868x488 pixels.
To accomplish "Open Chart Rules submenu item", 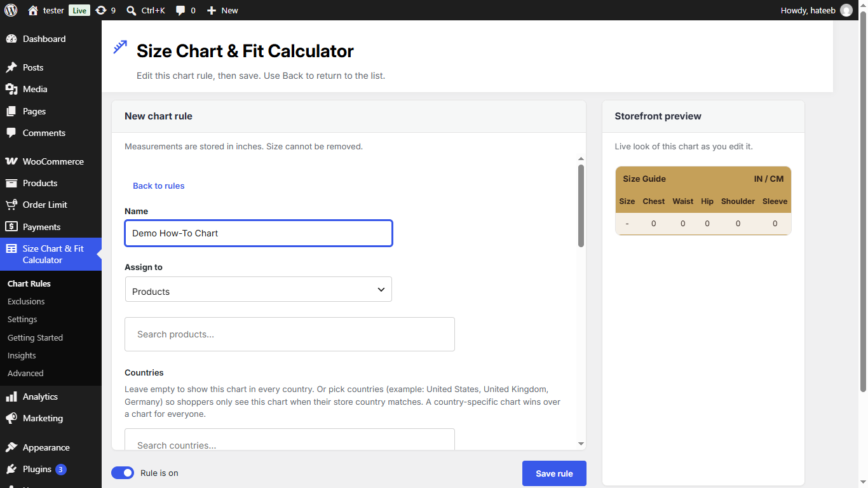I will tap(29, 283).
